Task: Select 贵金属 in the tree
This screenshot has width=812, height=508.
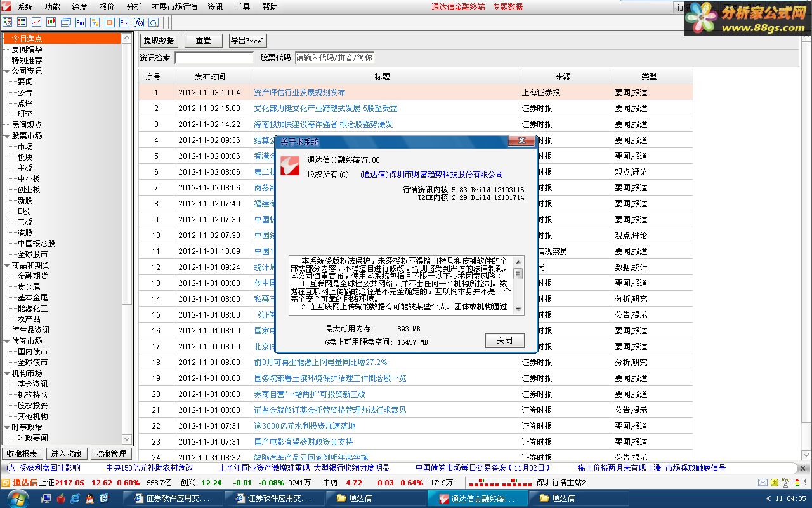Action: (29, 287)
